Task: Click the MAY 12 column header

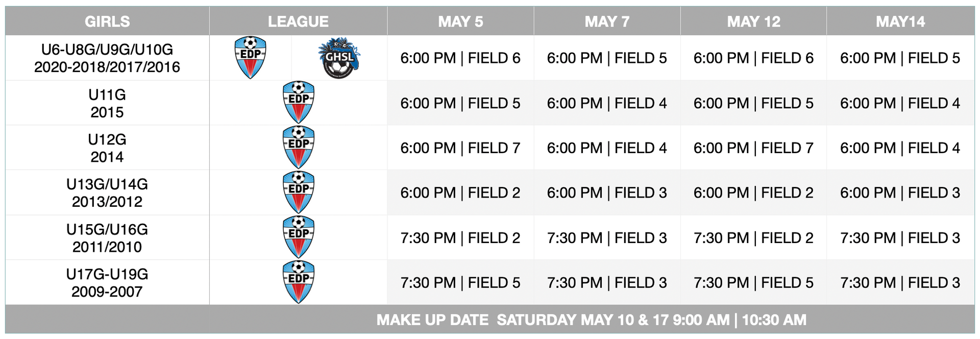Action: pyautogui.click(x=753, y=21)
